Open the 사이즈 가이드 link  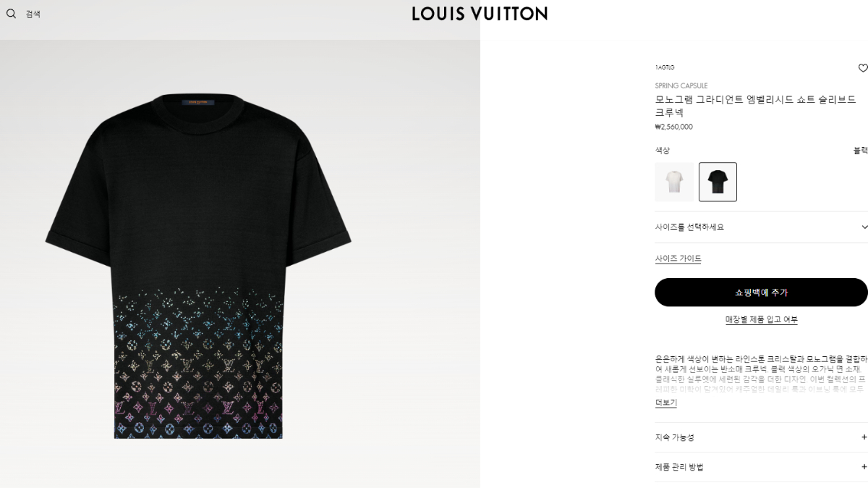tap(678, 258)
